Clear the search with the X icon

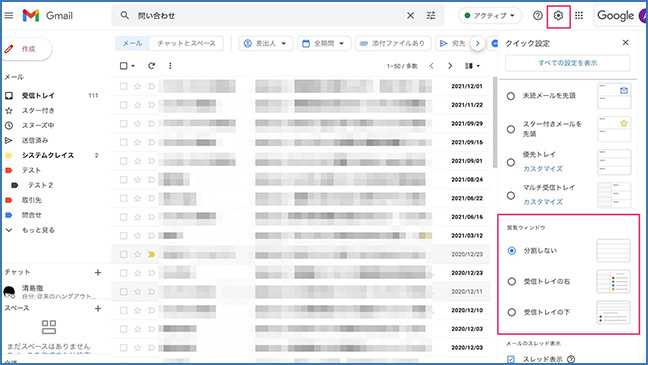[x=410, y=16]
